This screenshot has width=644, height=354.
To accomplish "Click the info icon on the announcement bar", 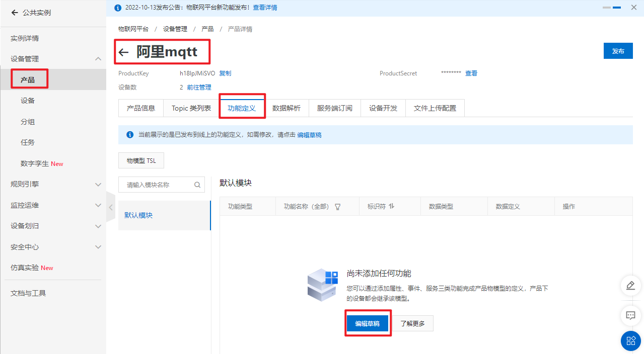I will tap(118, 7).
